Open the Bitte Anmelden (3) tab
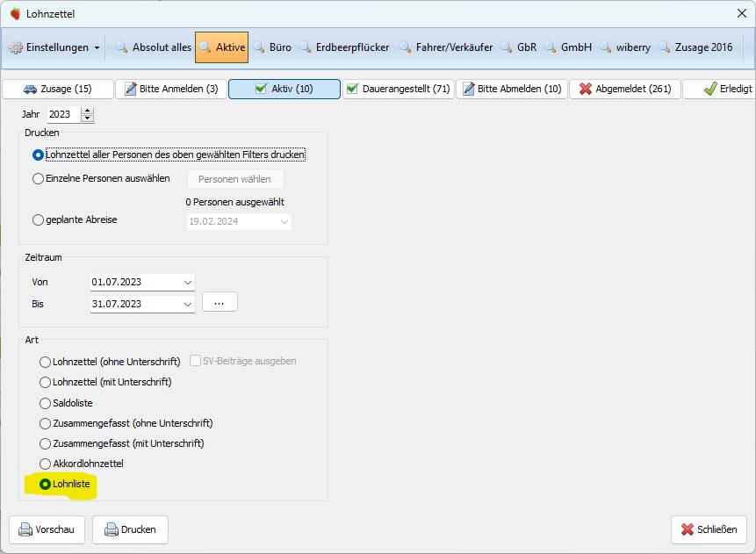 pos(171,89)
